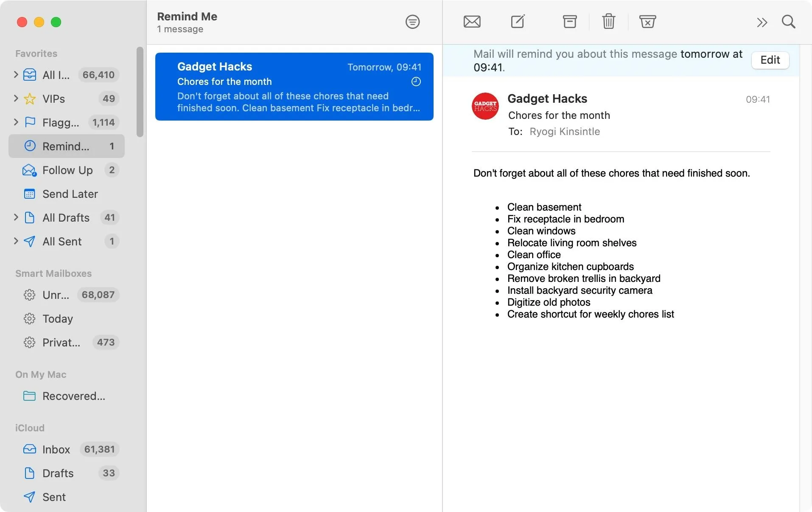Expand the All Inboxes mailbox
812x512 pixels.
coord(16,75)
